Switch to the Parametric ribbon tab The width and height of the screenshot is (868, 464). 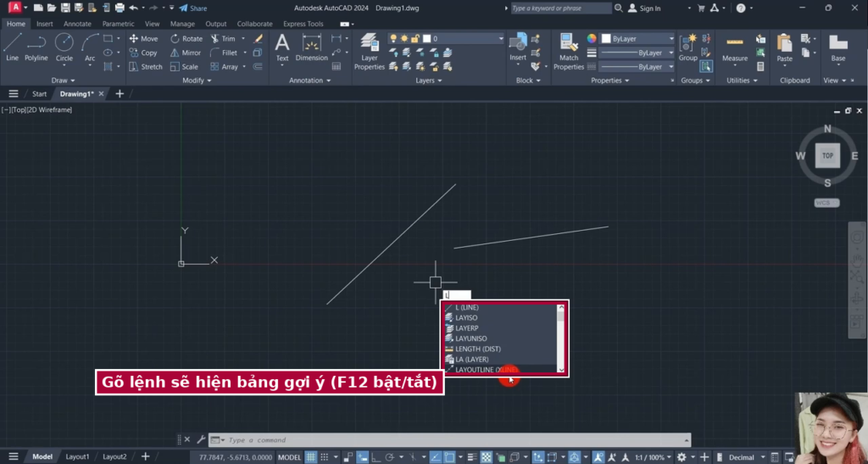(x=118, y=24)
